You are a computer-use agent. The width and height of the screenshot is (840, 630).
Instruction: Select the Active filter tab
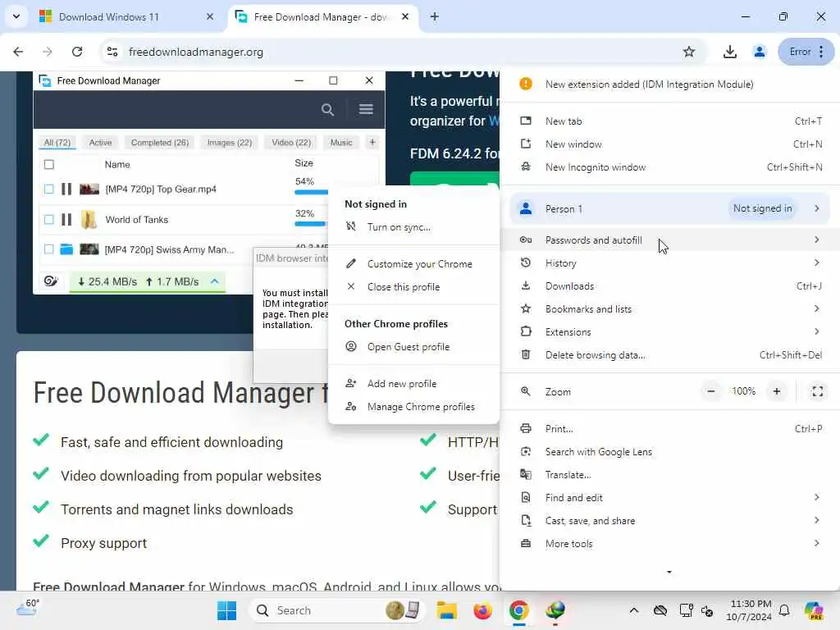(x=100, y=143)
